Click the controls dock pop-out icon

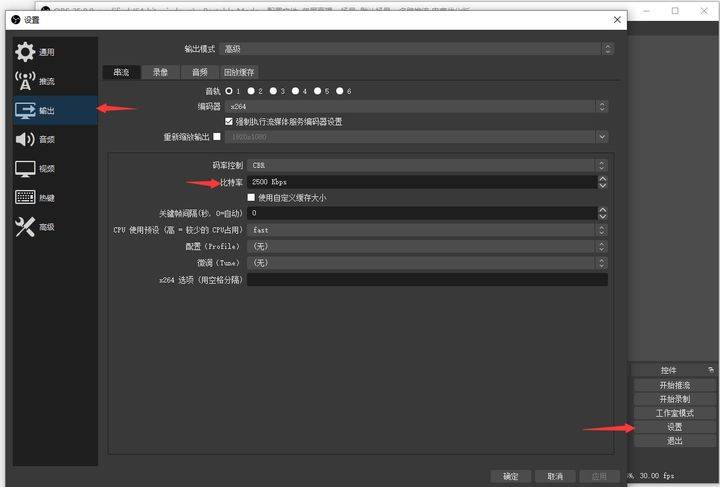click(x=711, y=370)
